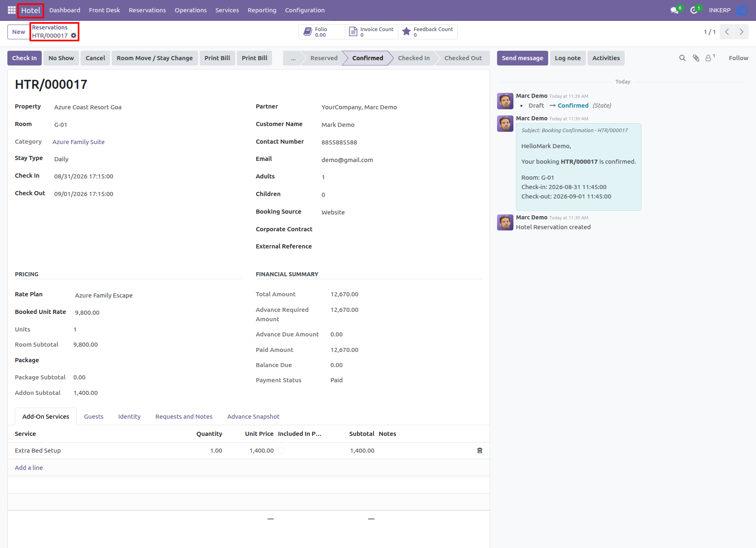Open the Front Desk menu
Screen dimensions: 756x548
tap(104, 10)
